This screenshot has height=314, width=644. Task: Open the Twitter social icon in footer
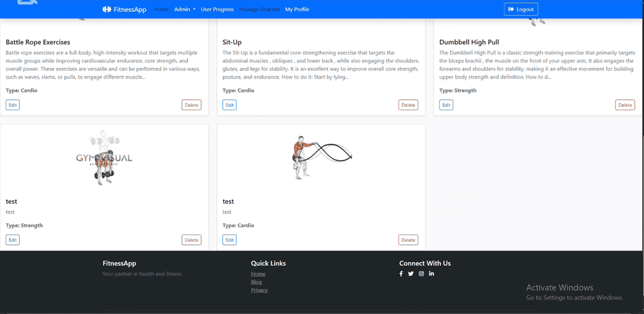[x=411, y=274]
